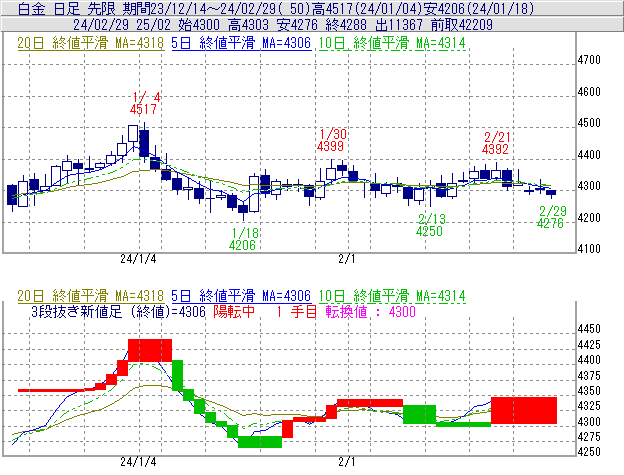The image size is (624, 475).
Task: Click the 4700 price axis value
Action: point(589,60)
